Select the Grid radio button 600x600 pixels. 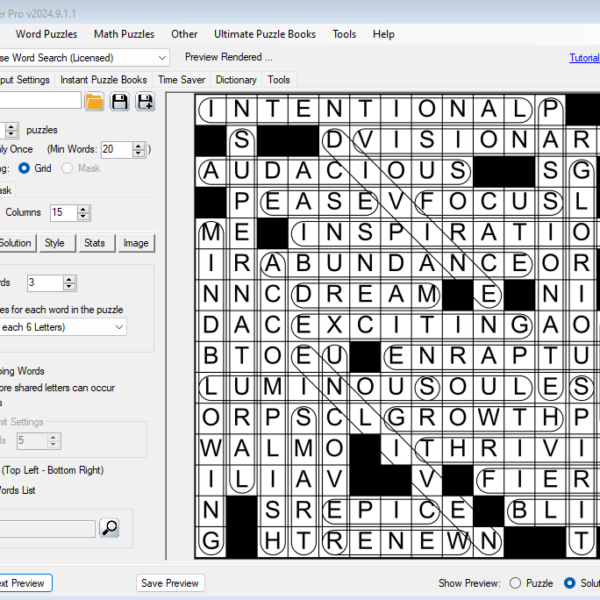coord(25,169)
